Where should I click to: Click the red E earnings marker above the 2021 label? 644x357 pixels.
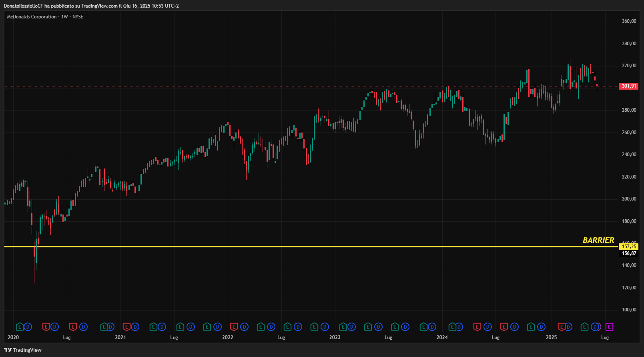click(126, 327)
